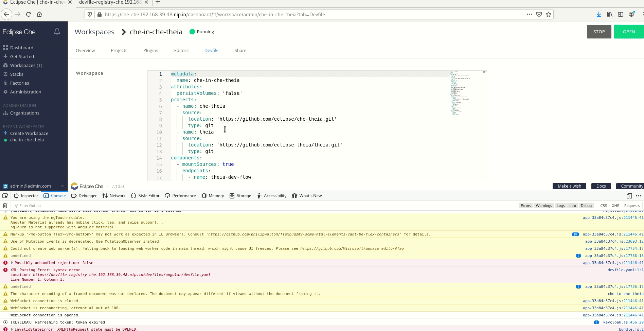The height and width of the screenshot is (331, 644).
Task: Switch to the Network panel in devtools
Action: click(114, 195)
